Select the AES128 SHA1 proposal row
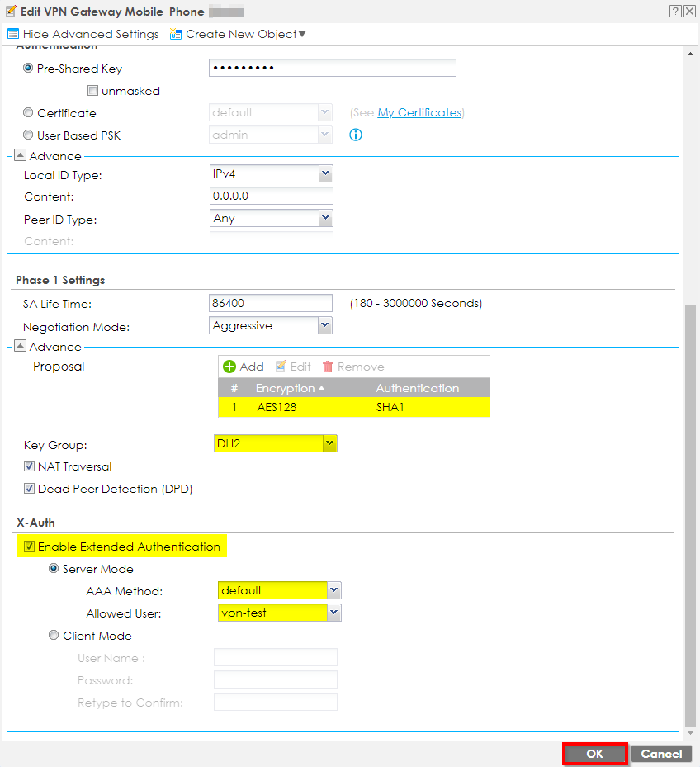This screenshot has width=700, height=767. pyautogui.click(x=353, y=407)
